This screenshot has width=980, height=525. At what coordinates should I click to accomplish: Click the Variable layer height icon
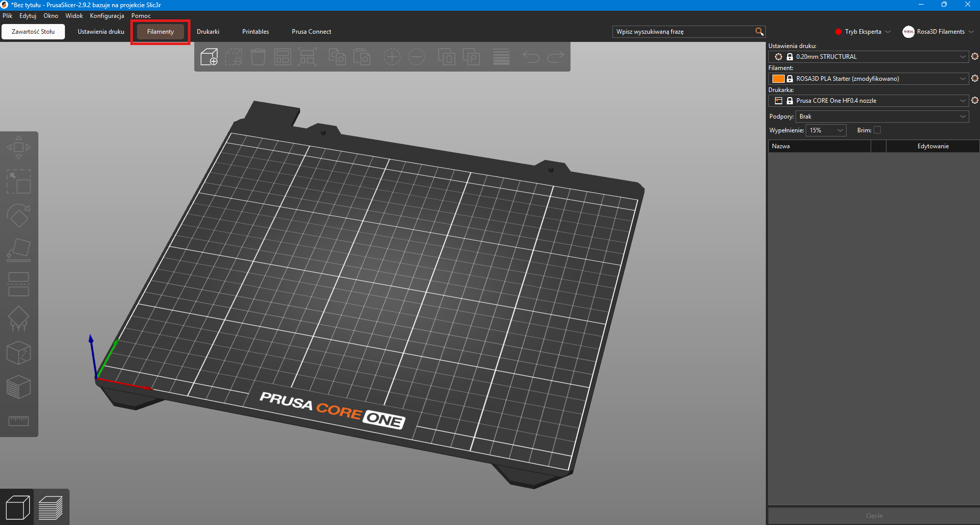502,57
